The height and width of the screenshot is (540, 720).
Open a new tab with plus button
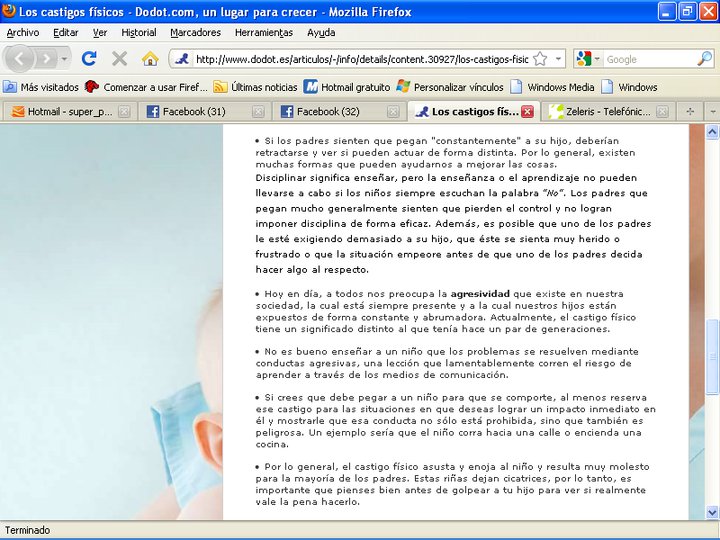tap(690, 112)
